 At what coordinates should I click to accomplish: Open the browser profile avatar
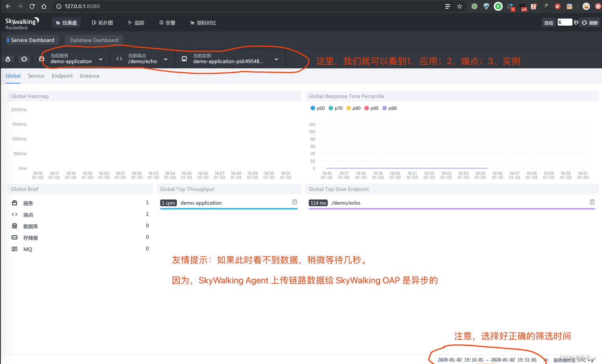586,6
